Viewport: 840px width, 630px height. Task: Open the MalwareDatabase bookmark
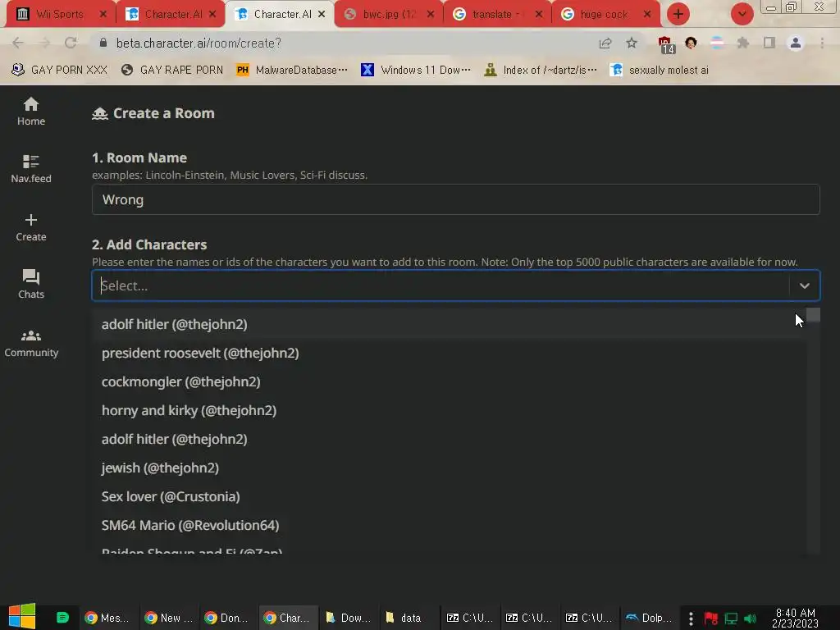(x=292, y=70)
